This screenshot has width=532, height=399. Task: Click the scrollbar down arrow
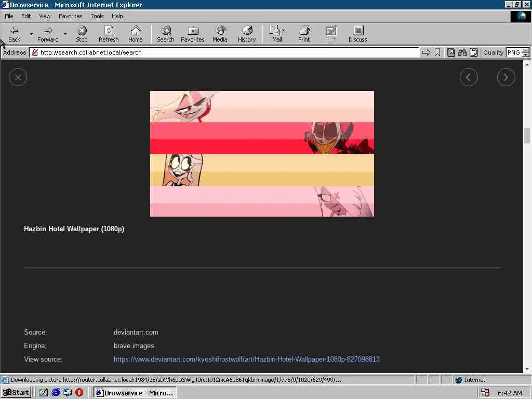(527, 369)
